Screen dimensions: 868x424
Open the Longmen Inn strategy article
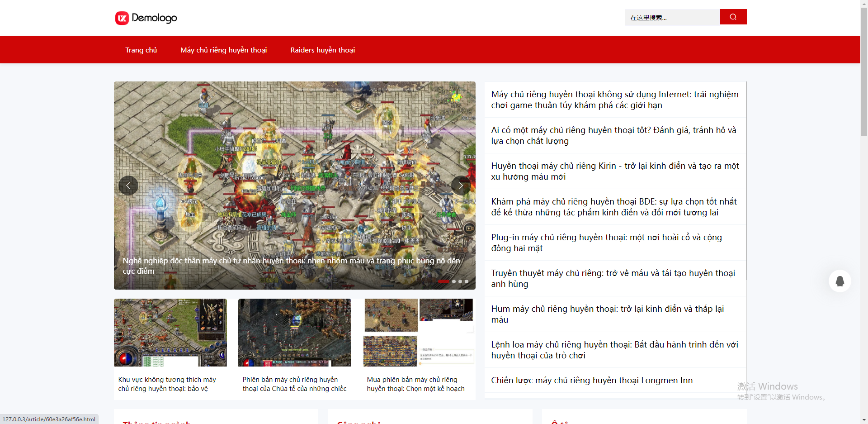click(591, 381)
